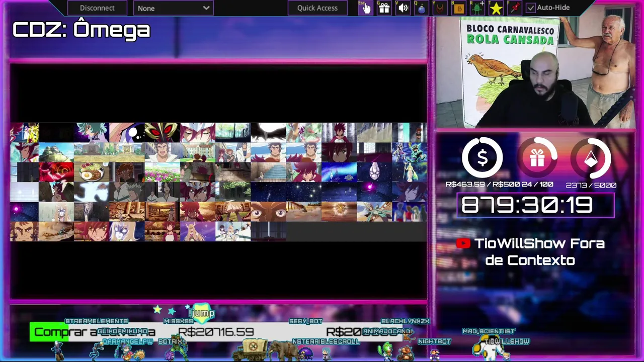This screenshot has width=644, height=362.
Task: Click the Esc hand pointer icon
Action: 365,8
